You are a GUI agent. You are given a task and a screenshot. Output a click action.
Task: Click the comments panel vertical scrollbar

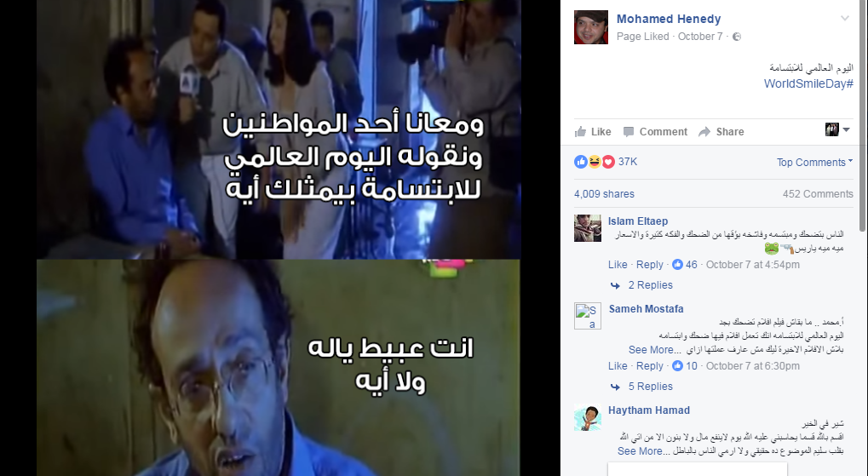click(863, 116)
